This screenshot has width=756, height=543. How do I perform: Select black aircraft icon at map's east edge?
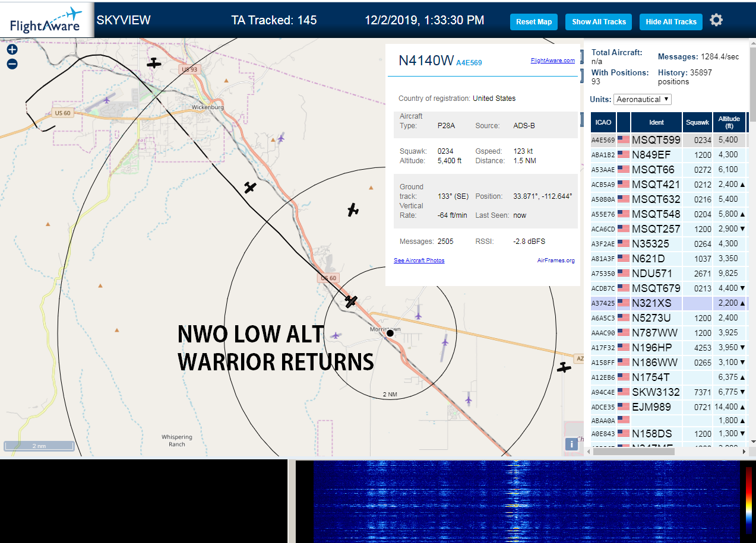coord(564,368)
